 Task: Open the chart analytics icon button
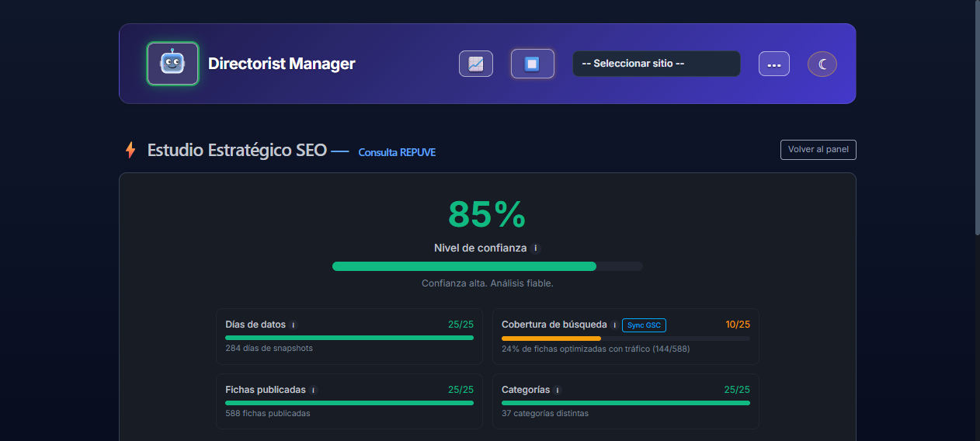tap(476, 64)
